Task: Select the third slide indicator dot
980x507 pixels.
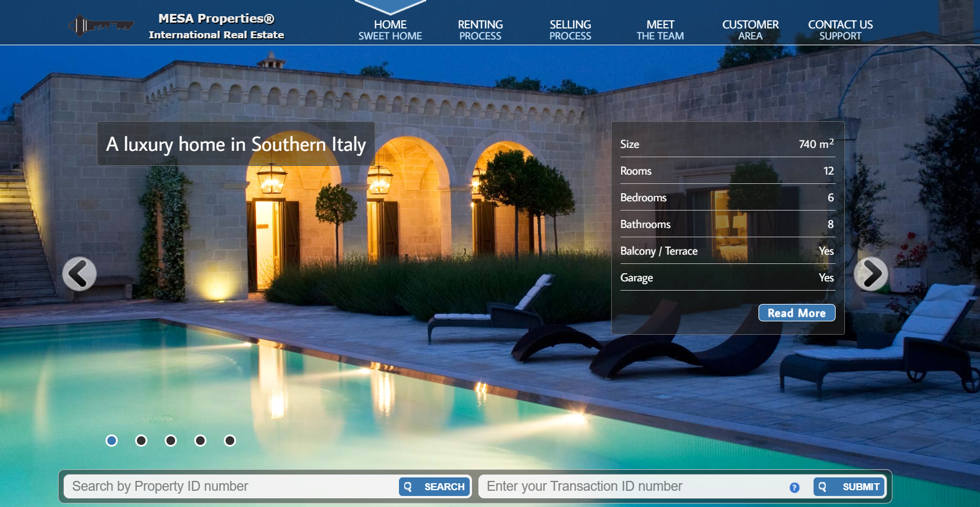Action: 170,441
